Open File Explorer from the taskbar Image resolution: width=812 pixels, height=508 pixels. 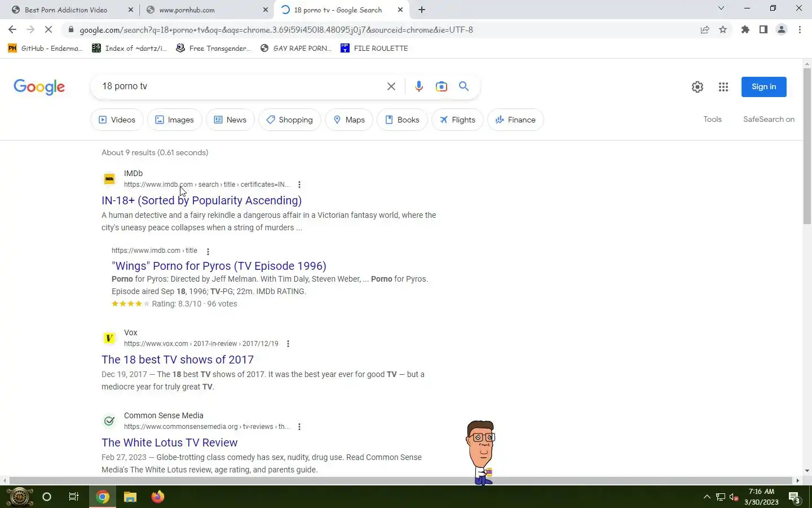130,497
